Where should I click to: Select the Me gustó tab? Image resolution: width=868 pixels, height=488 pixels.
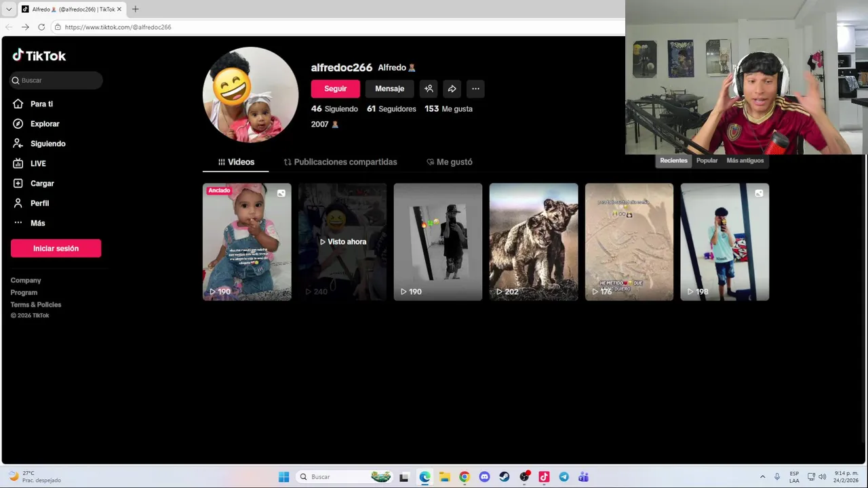coord(450,162)
